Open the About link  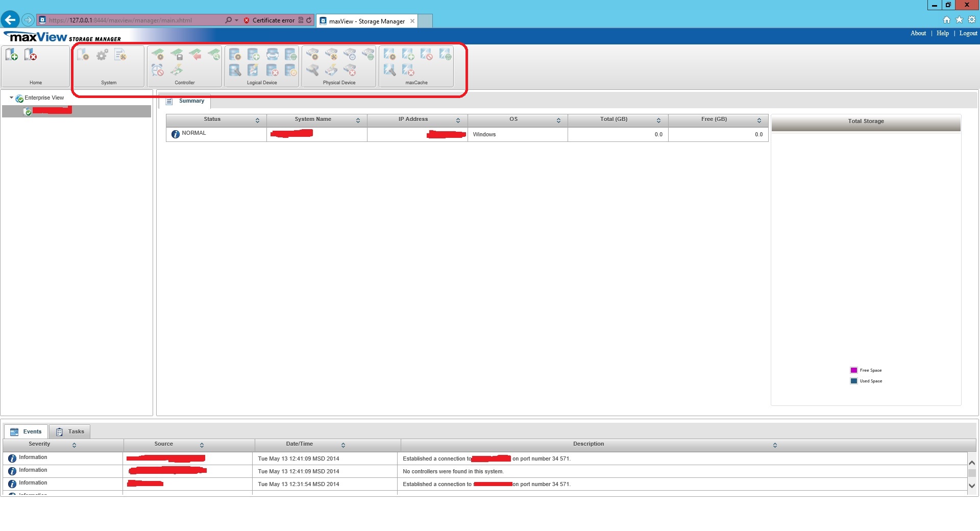pos(918,33)
